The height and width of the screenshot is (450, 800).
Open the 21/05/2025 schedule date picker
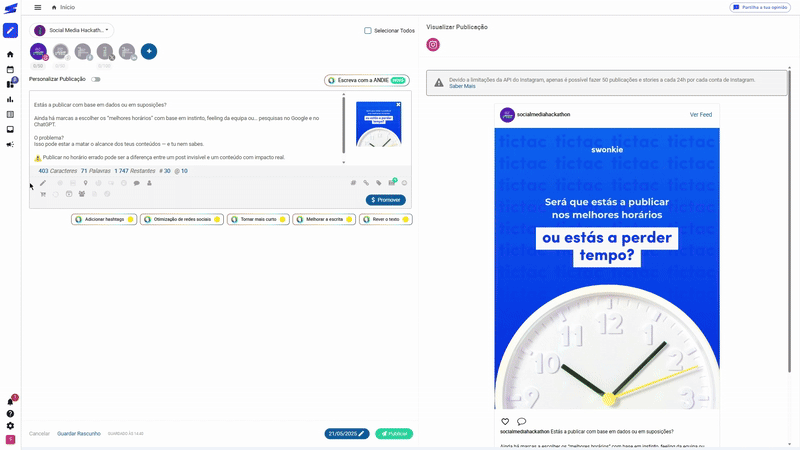click(x=346, y=434)
